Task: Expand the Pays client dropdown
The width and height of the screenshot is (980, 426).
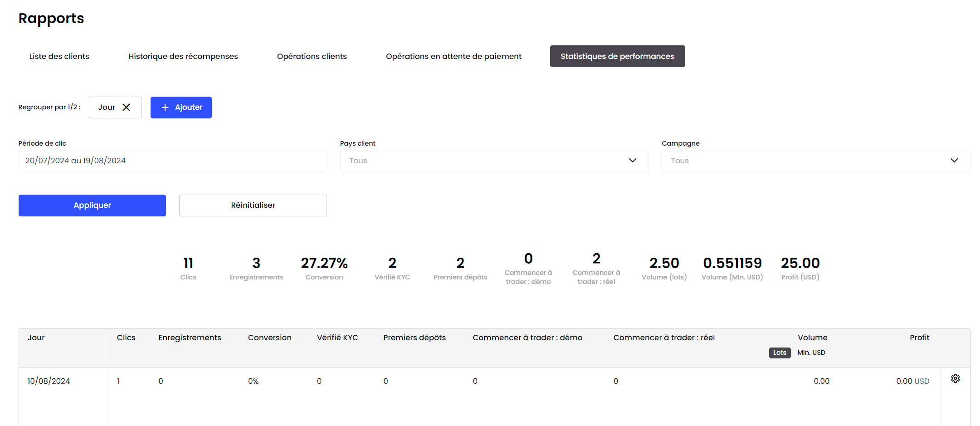Action: click(x=494, y=161)
